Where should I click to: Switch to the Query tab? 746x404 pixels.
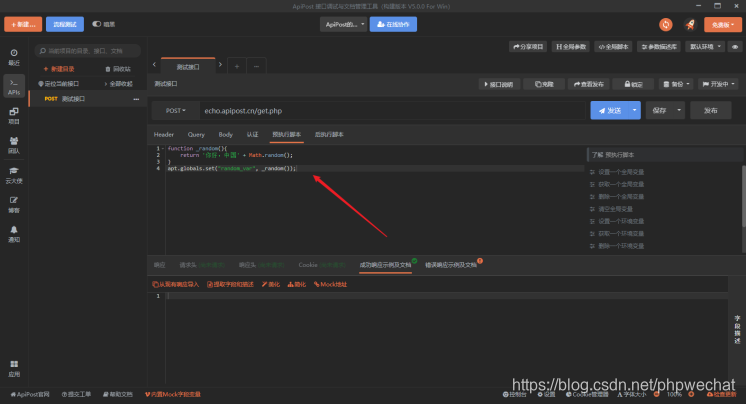(196, 135)
